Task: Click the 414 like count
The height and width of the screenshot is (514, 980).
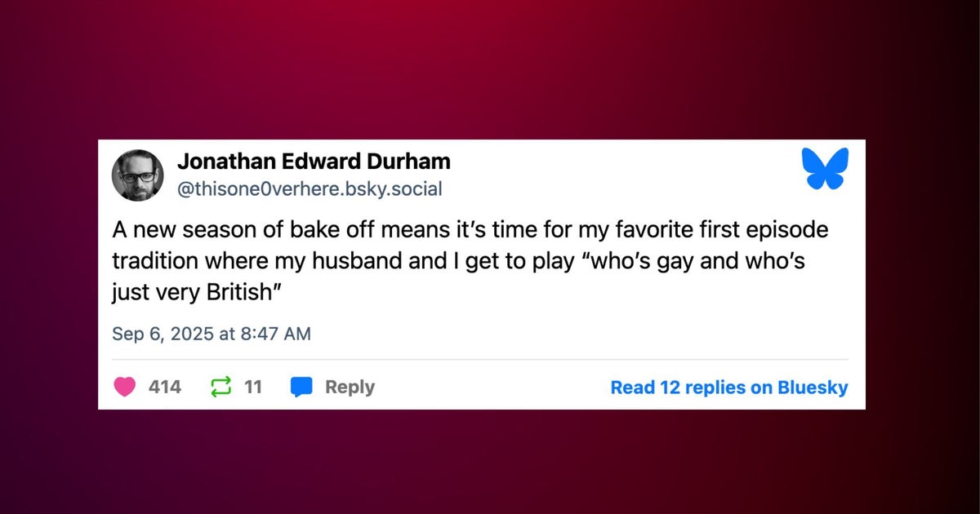Action: pyautogui.click(x=165, y=387)
